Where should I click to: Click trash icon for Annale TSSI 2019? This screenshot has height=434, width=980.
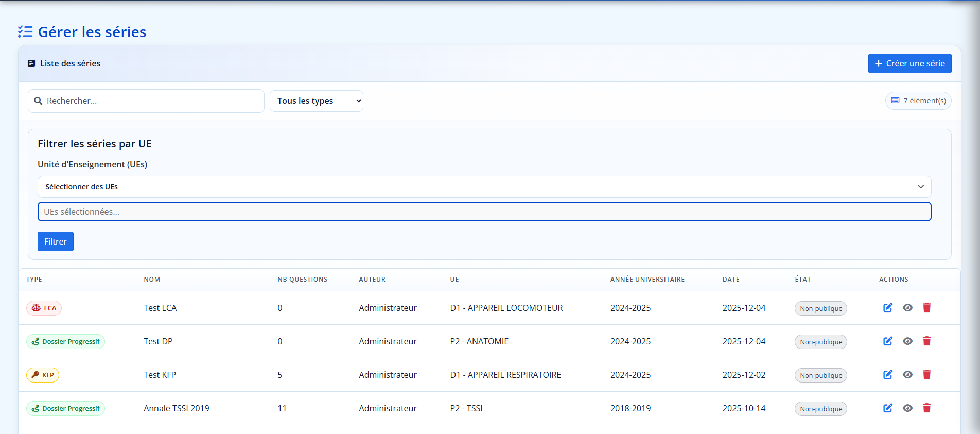[926, 408]
